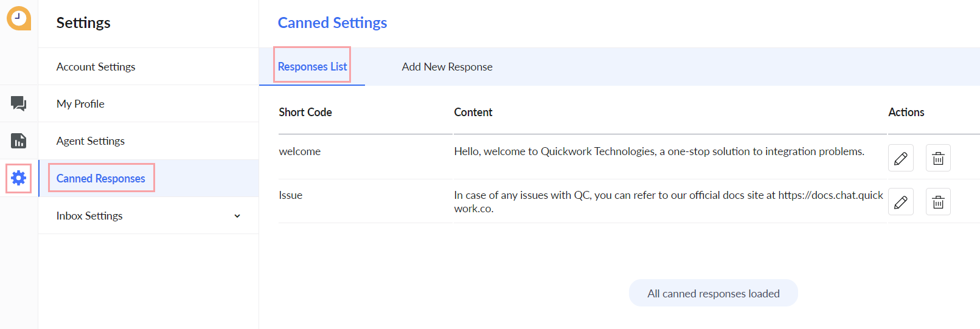Click the welcome short code entry
The width and height of the screenshot is (980, 329).
(x=299, y=151)
